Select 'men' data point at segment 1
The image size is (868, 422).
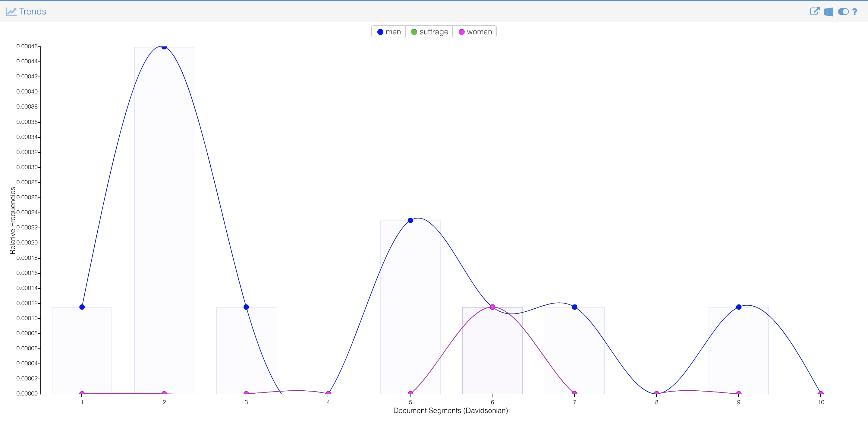[82, 307]
